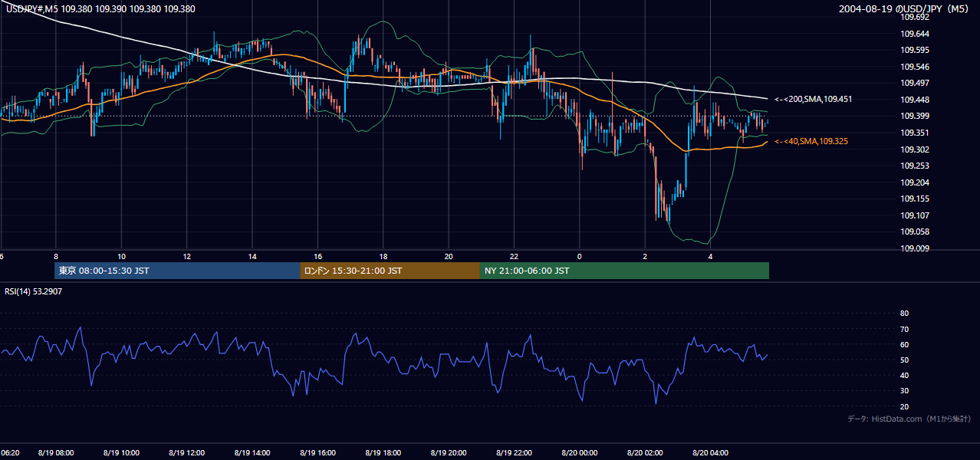Image resolution: width=980 pixels, height=460 pixels.
Task: Click the 109.155 price axis label
Action: coord(914,199)
